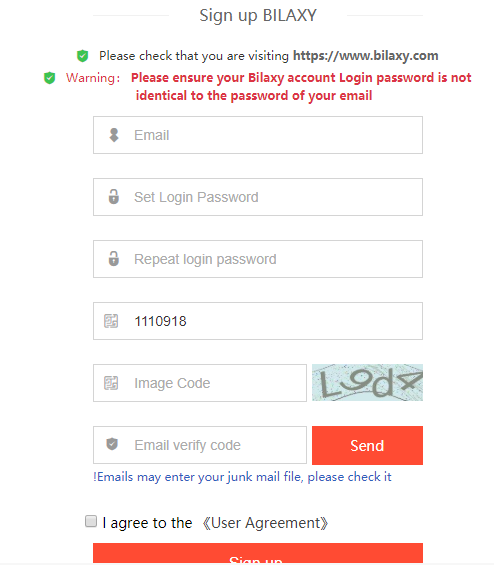Viewport: 494px width, 565px height.
Task: Refresh the captcha image
Action: 367,382
